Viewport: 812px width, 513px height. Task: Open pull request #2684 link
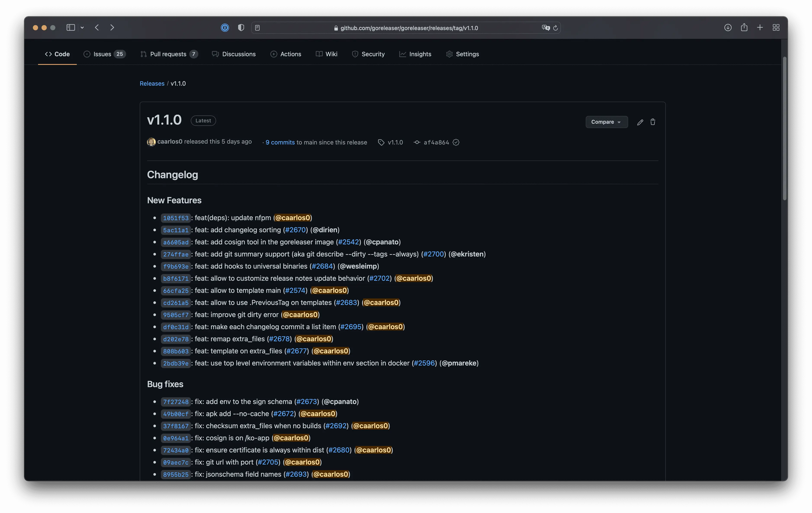click(322, 266)
